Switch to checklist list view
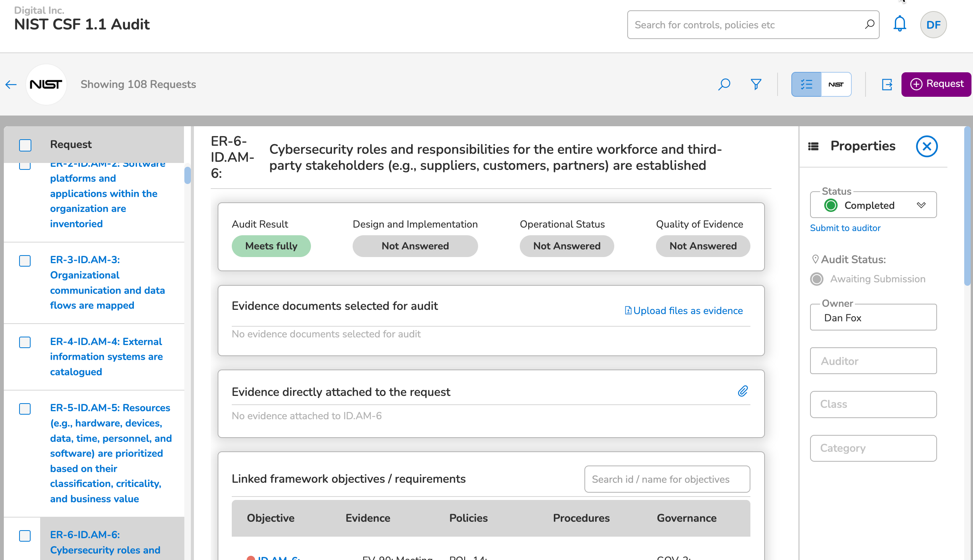 click(806, 84)
